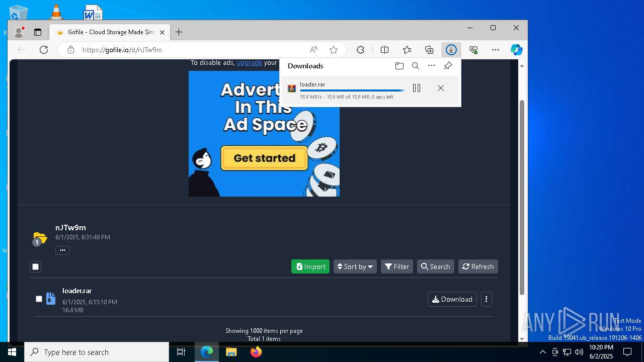Click the page vertical scrollbar
Image resolution: width=644 pixels, height=362 pixels.
522,198
